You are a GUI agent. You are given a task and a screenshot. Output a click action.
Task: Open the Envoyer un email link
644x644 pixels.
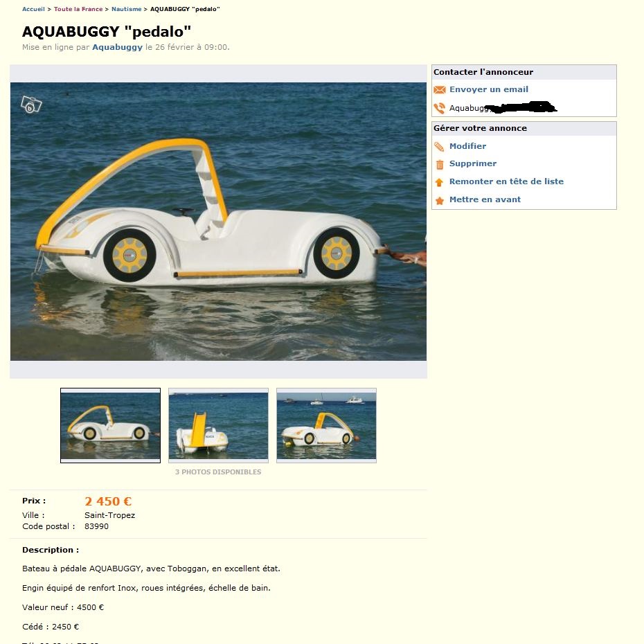488,89
